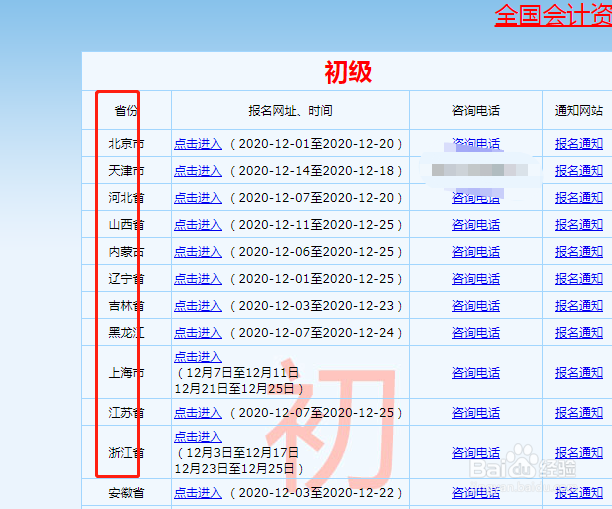Open the 全国会计资 title link
Image resolution: width=612 pixels, height=509 pixels.
(553, 15)
